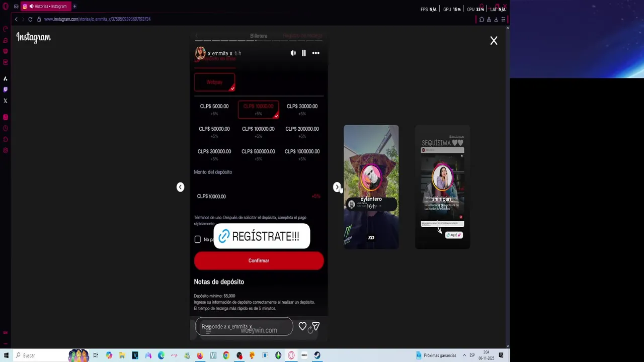Open shinipan story thumbnail
644x362 pixels.
pos(442,187)
